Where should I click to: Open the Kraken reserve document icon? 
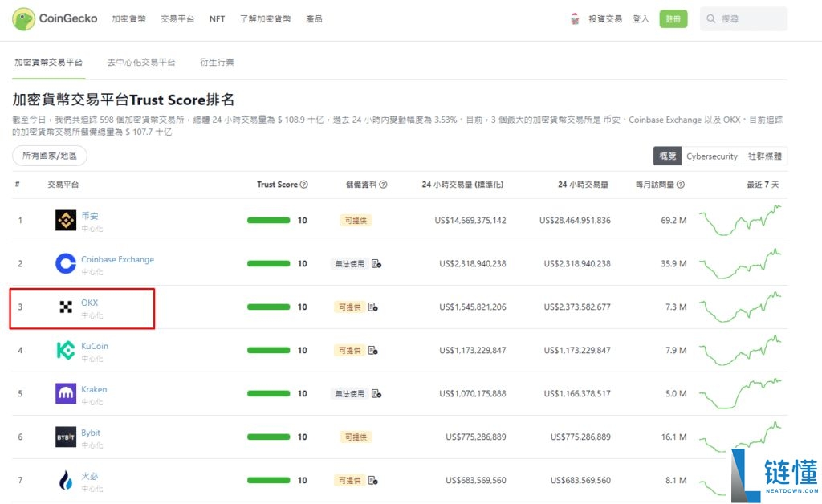[376, 393]
